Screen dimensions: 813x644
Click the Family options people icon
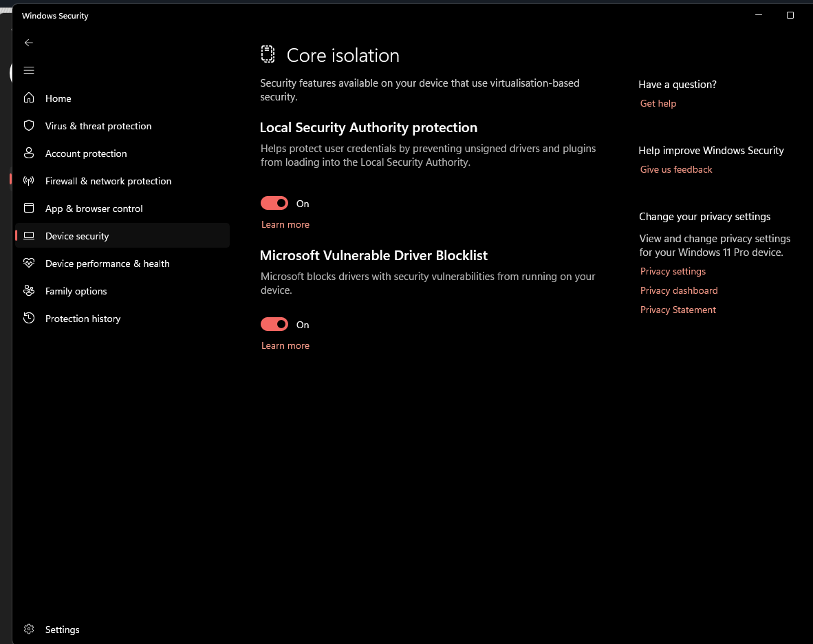pyautogui.click(x=29, y=290)
